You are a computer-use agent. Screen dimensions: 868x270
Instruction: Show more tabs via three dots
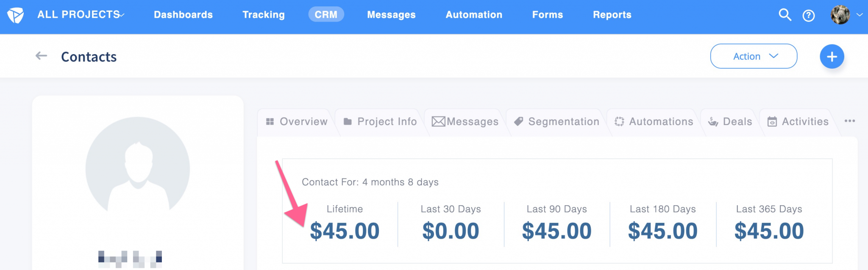click(849, 121)
